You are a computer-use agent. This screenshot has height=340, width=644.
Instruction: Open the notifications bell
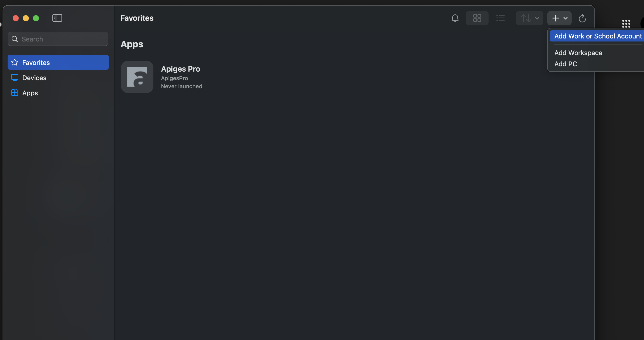[455, 18]
